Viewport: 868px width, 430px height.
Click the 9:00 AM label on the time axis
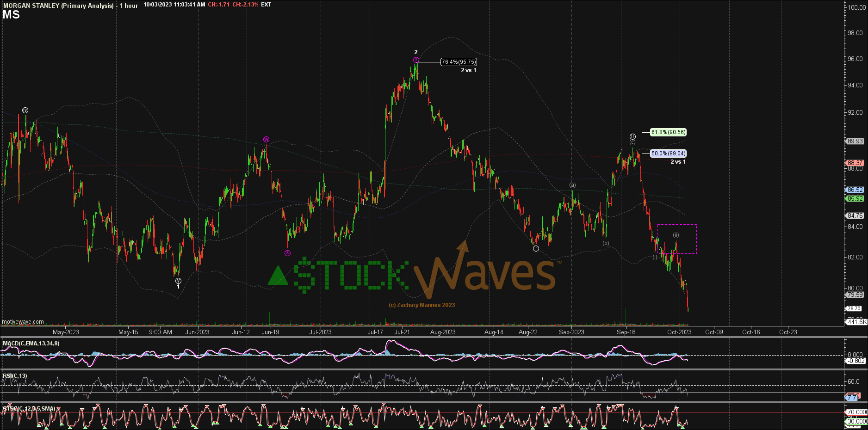pos(161,332)
